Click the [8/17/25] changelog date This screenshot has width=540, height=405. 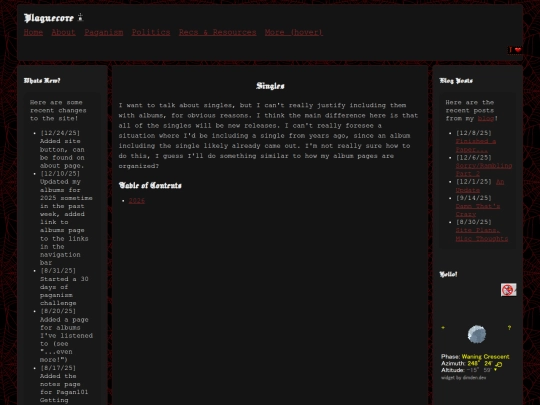coord(58,368)
